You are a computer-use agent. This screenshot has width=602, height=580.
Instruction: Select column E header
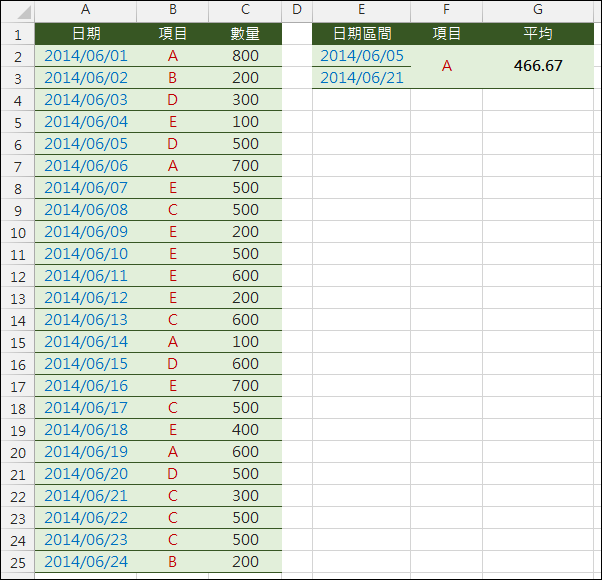(x=362, y=10)
